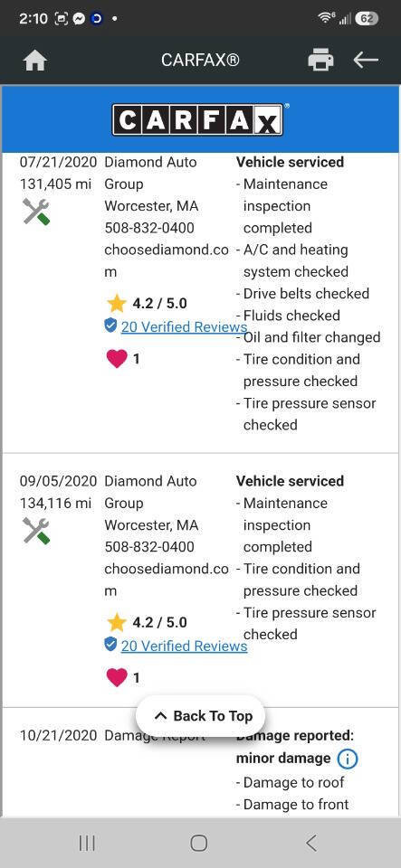Tap the Back To Top button

pos(201,716)
